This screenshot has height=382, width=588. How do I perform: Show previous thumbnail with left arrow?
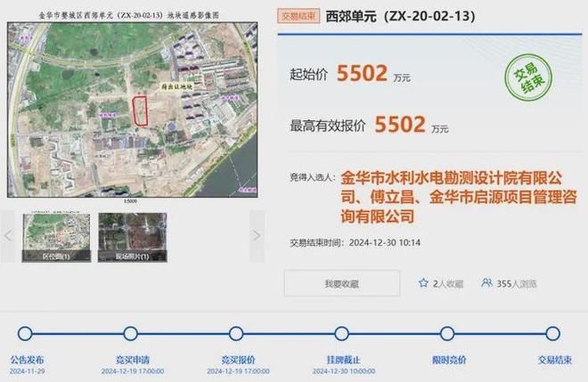pos(8,236)
